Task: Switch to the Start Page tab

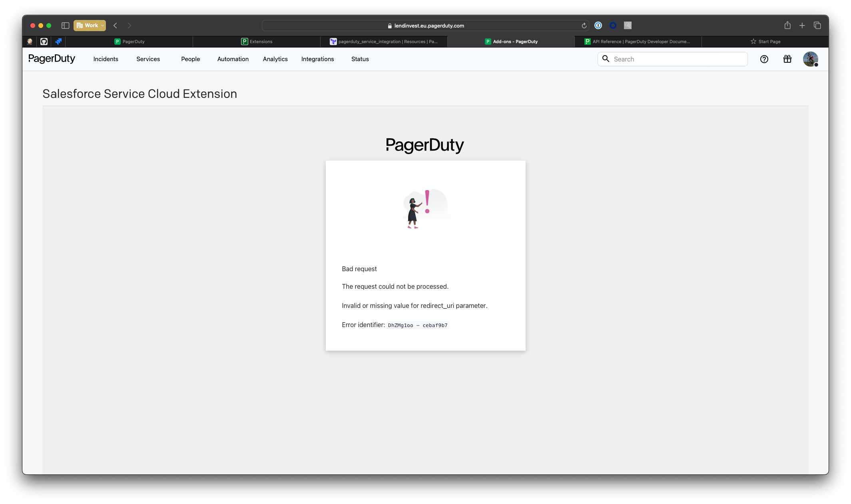Action: coord(765,42)
